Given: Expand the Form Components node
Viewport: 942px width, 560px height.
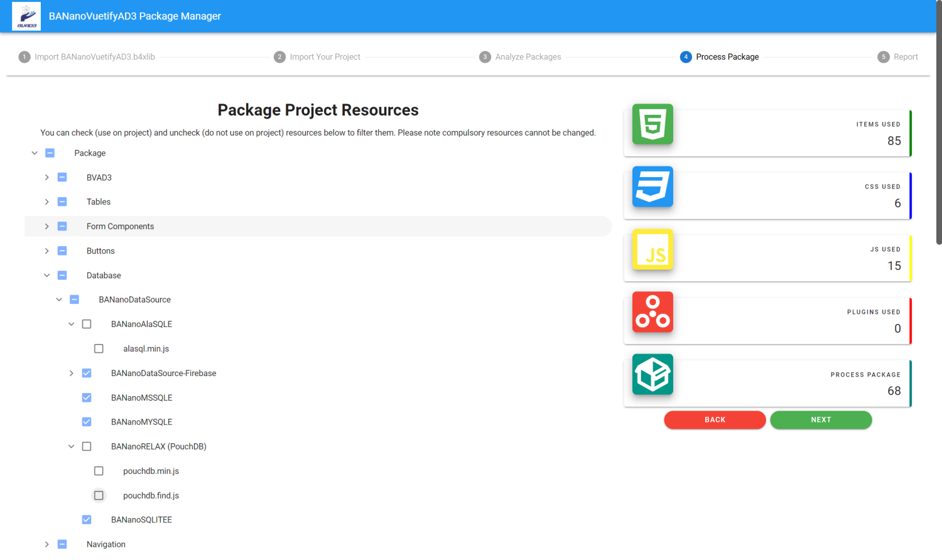Looking at the screenshot, I should coord(46,227).
